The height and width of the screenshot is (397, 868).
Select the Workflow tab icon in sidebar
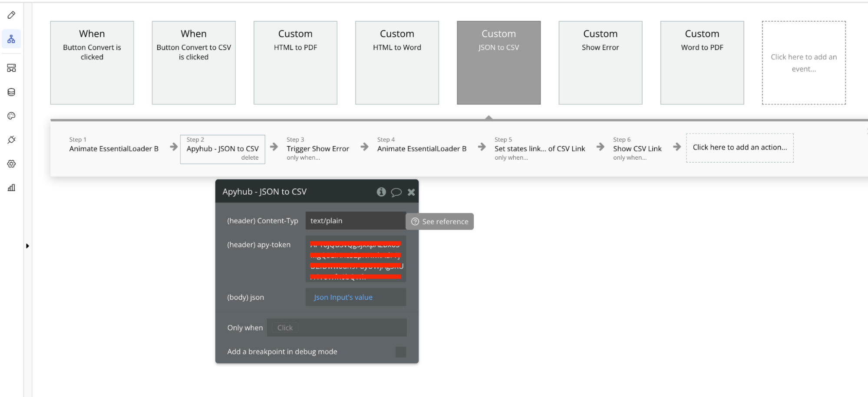point(11,39)
